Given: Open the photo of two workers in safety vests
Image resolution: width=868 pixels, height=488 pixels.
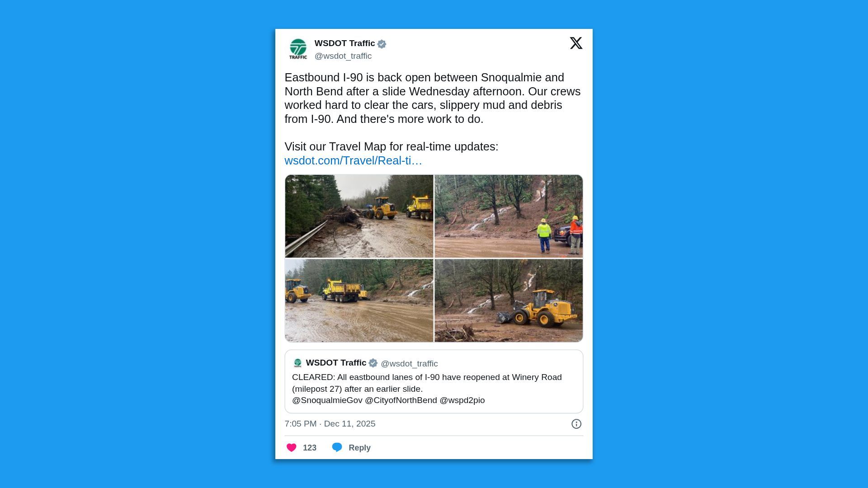Looking at the screenshot, I should (x=509, y=216).
